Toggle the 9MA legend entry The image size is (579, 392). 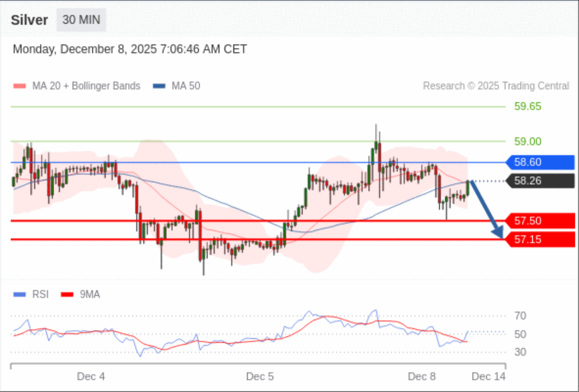[80, 294]
